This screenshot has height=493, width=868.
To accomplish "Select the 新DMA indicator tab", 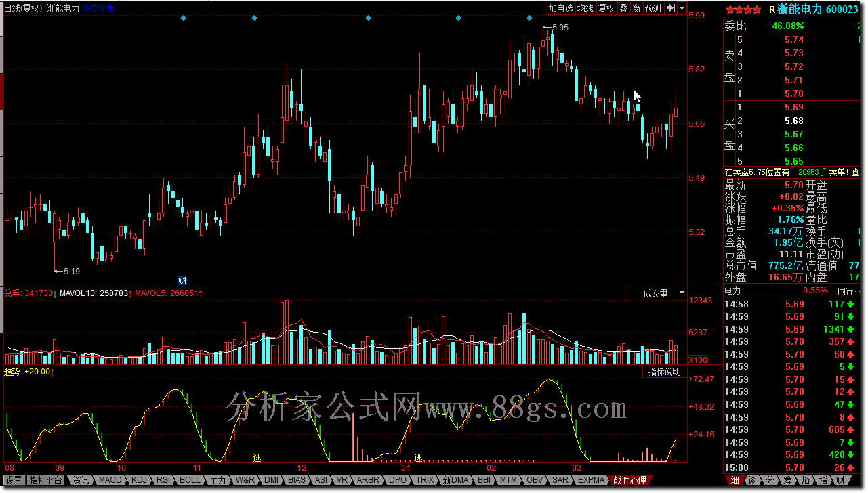I will tap(455, 480).
